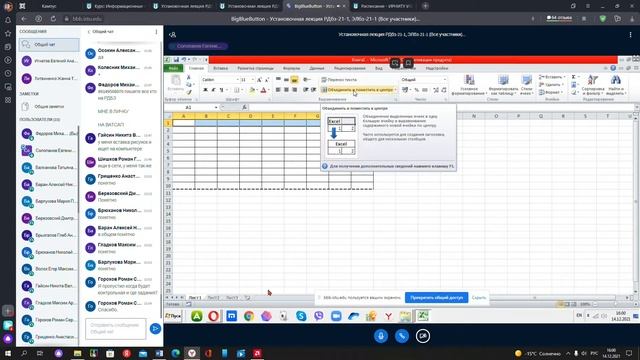This screenshot has width=640, height=360.
Task: Click the Decrease Indent icon
Action: click(x=305, y=90)
